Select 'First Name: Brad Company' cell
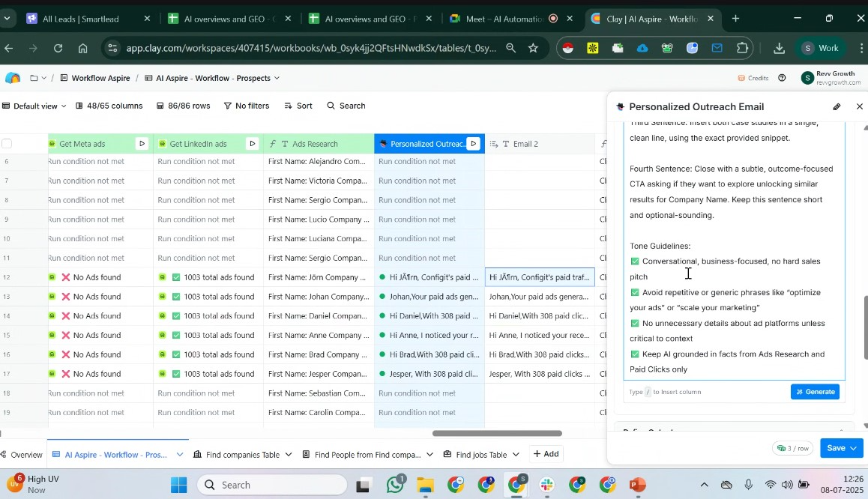Screen dimensions: 868x499 319,354
